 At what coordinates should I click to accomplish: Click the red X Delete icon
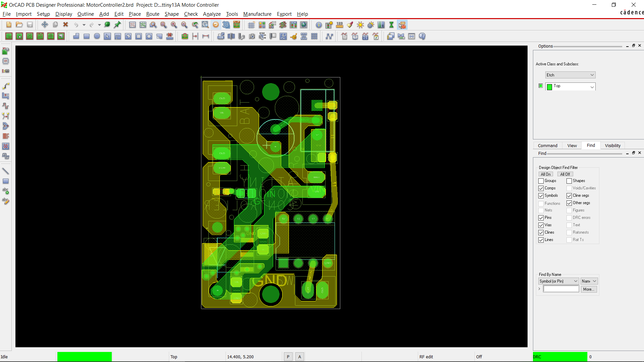65,24
